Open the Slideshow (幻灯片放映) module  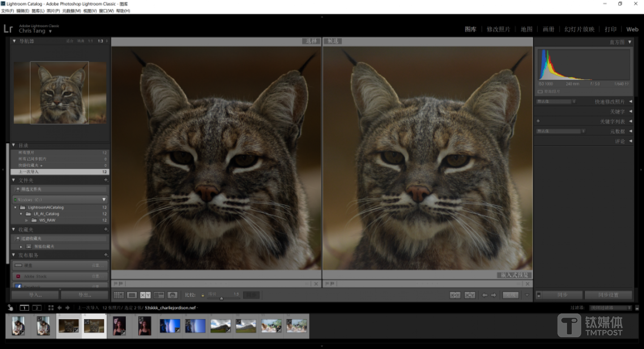579,29
